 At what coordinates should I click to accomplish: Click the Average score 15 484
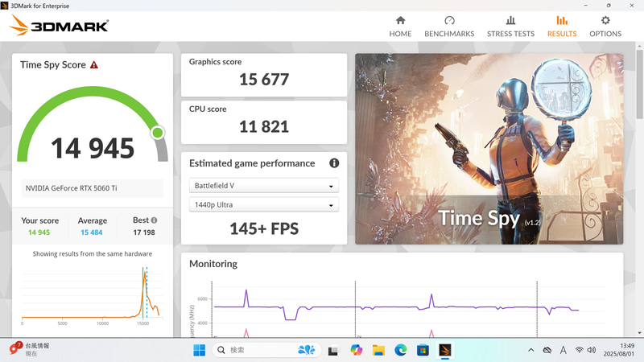point(92,232)
